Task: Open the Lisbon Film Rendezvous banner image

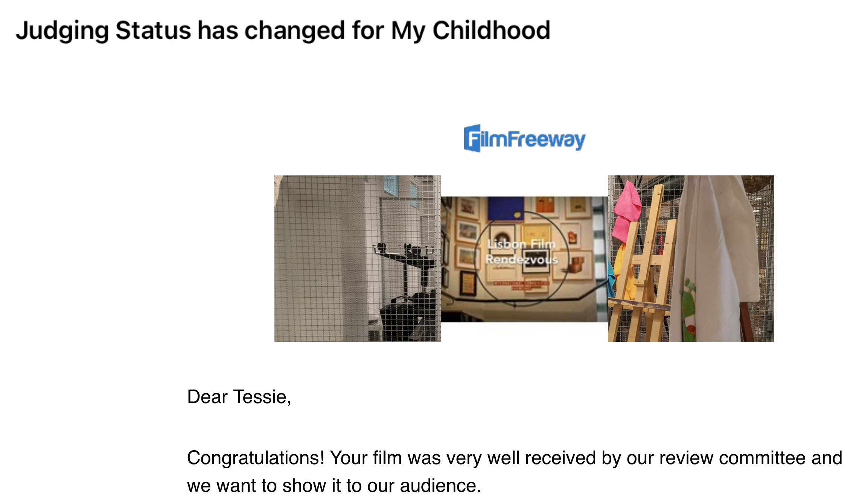Action: (524, 259)
